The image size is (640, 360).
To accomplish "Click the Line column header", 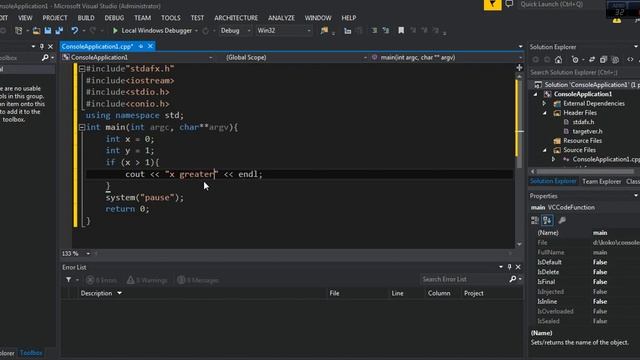I will (x=397, y=293).
